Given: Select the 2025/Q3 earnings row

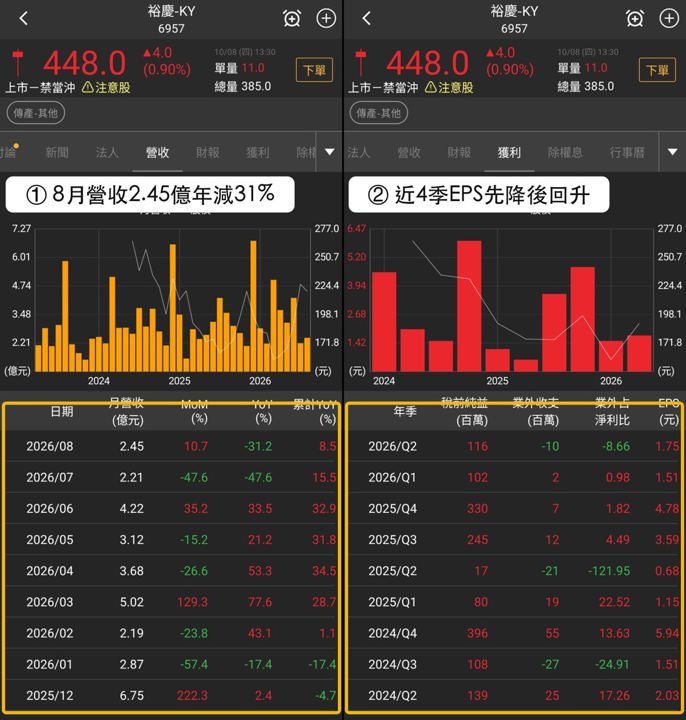Looking at the screenshot, I should click(x=514, y=540).
